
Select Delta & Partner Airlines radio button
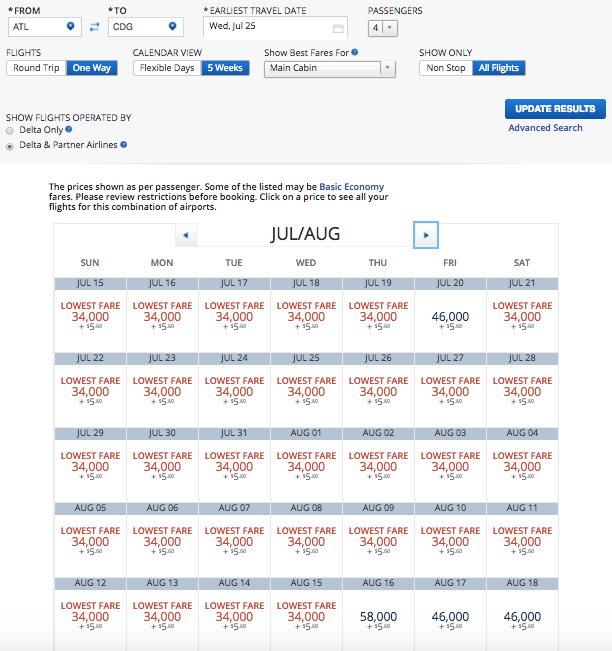[x=10, y=146]
